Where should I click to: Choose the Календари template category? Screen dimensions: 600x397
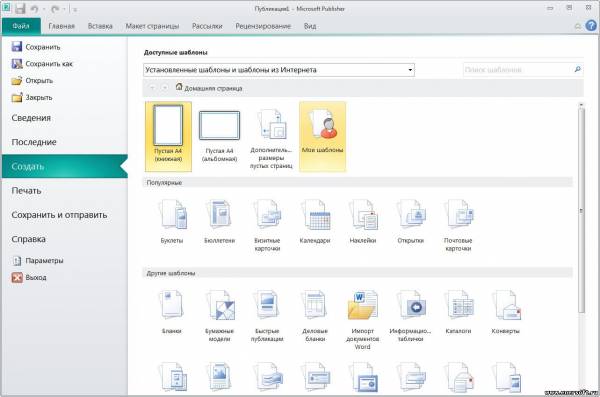pyautogui.click(x=315, y=222)
